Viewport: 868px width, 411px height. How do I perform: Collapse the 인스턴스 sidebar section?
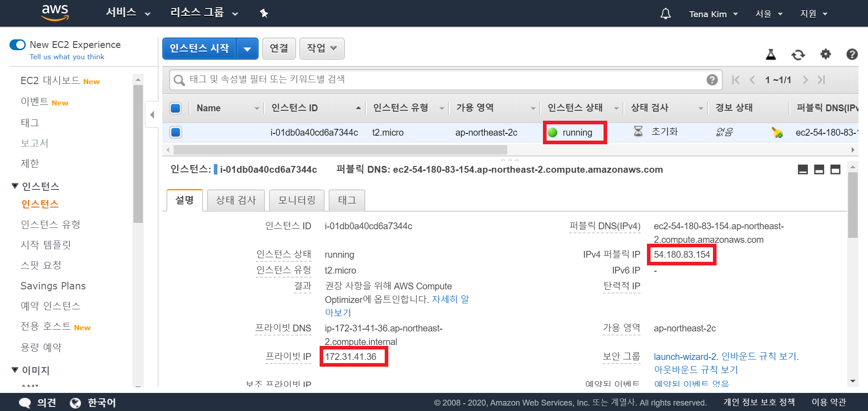tap(15, 186)
